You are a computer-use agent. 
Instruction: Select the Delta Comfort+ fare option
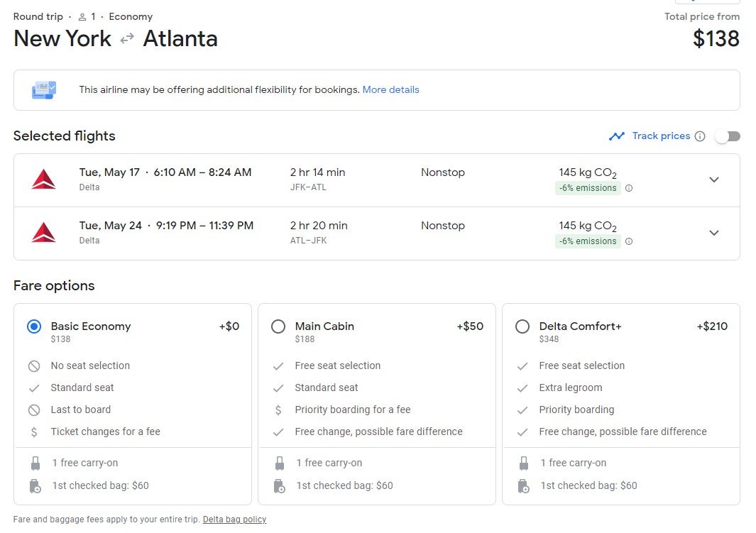coord(523,326)
